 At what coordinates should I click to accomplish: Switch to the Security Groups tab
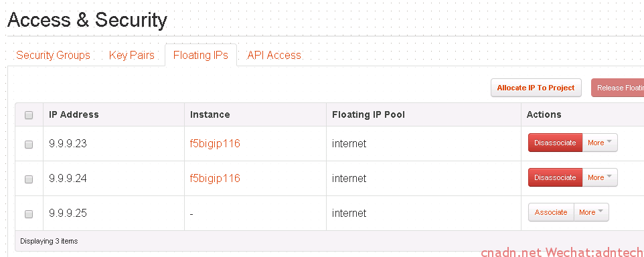point(53,55)
